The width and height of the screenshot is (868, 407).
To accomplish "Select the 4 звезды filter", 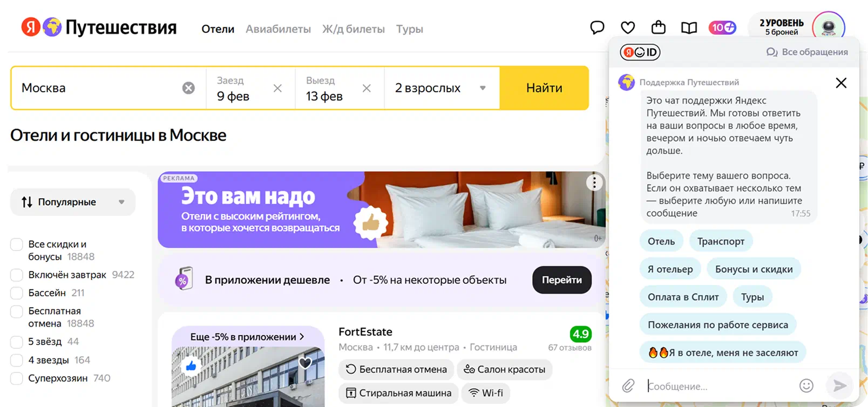I will point(17,360).
